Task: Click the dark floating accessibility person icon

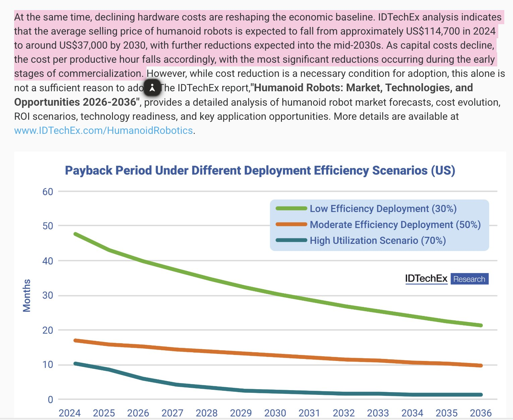Action: (152, 88)
